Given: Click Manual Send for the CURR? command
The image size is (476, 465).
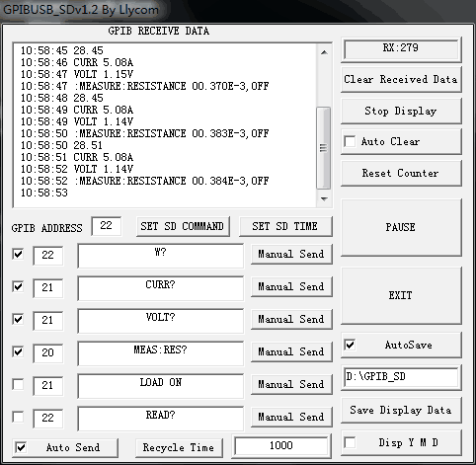Looking at the screenshot, I should [x=291, y=286].
